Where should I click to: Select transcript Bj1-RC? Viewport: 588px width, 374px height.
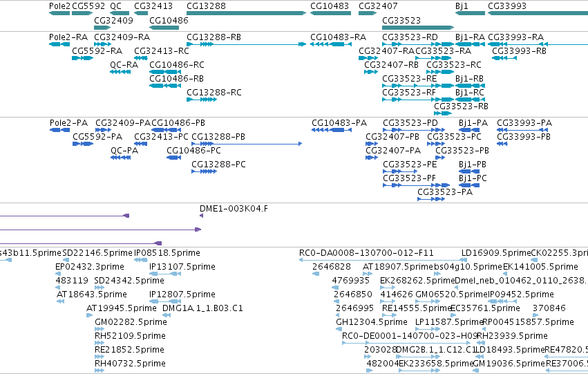pos(470,100)
